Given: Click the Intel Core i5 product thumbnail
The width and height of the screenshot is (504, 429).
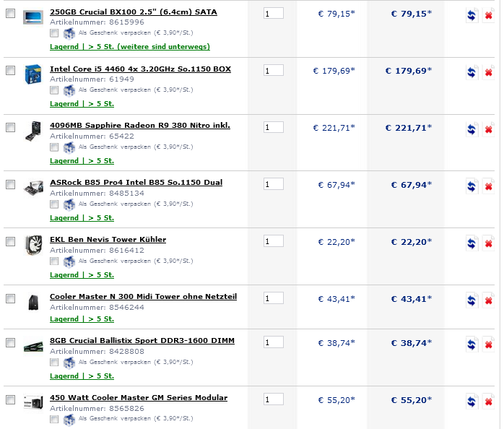Looking at the screenshot, I should pos(32,75).
